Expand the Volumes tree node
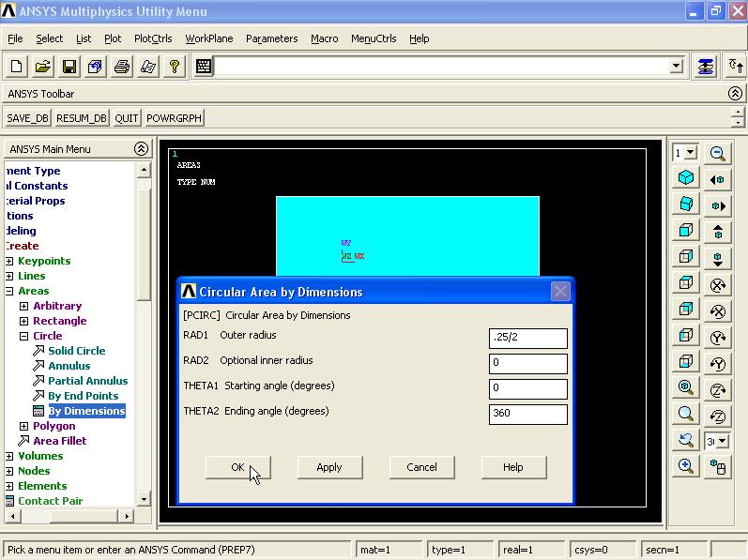The image size is (748, 560). pos(9,456)
